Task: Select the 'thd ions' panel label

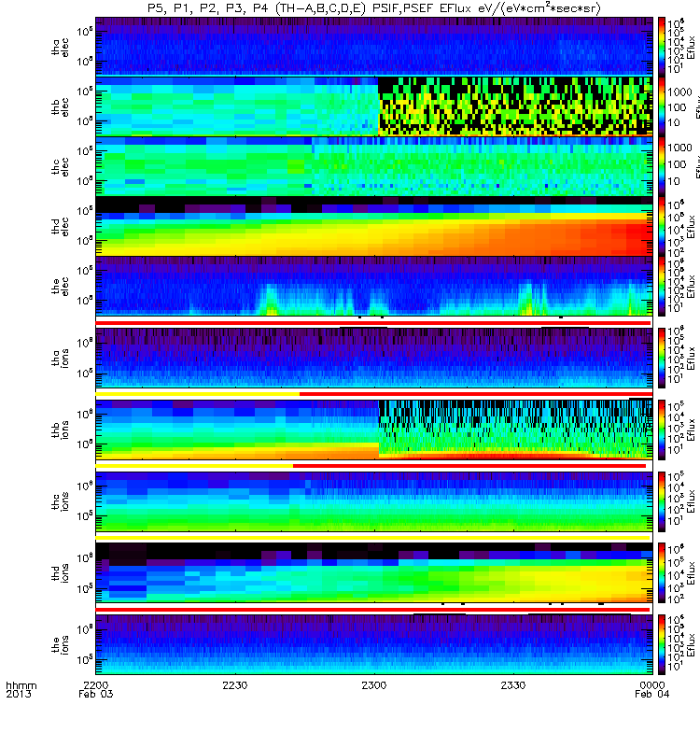Action: (x=60, y=573)
